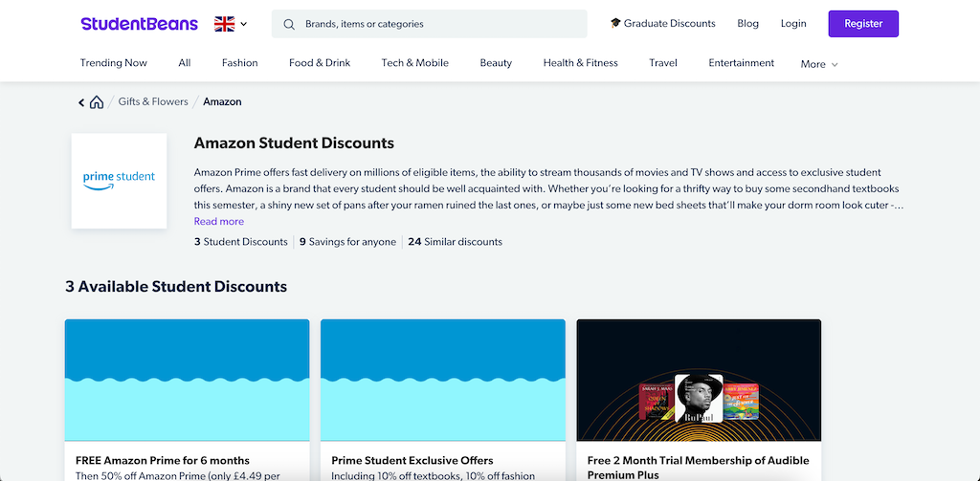
Task: Open the Travel category
Action: (663, 62)
